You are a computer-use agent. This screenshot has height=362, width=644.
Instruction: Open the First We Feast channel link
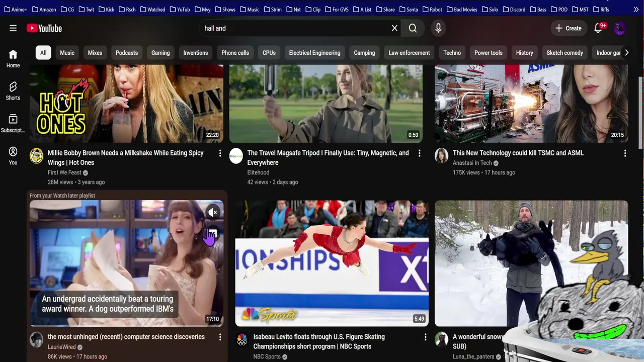point(64,172)
